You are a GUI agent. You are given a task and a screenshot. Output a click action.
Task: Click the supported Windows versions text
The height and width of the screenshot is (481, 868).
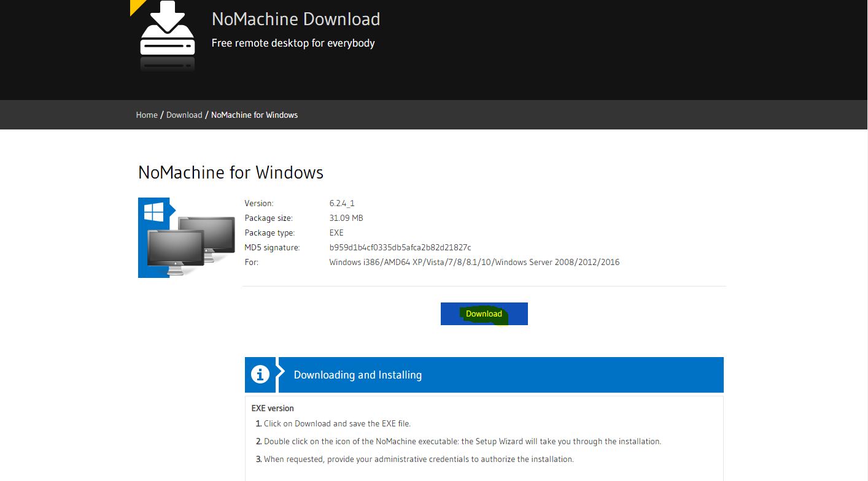(x=474, y=262)
